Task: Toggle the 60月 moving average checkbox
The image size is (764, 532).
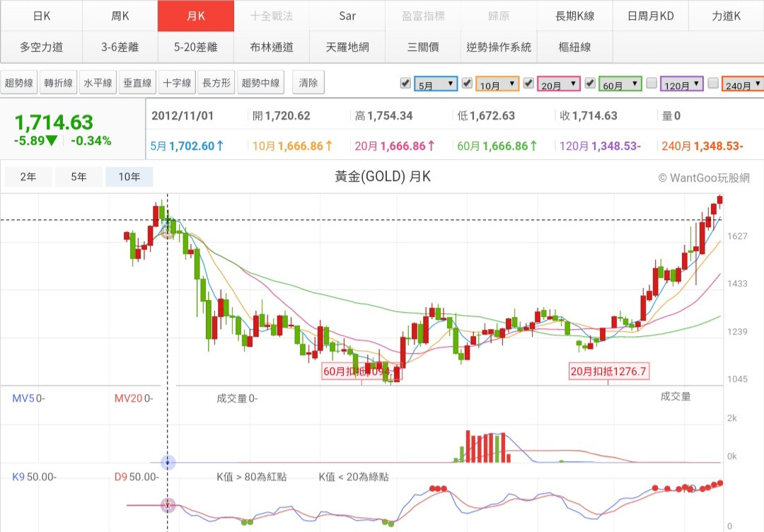Action: tap(590, 83)
